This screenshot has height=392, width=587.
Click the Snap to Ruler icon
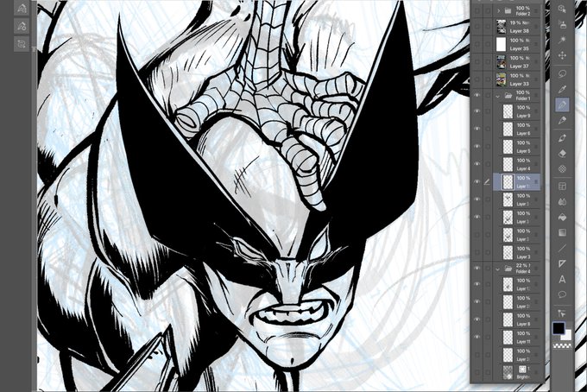click(x=22, y=9)
